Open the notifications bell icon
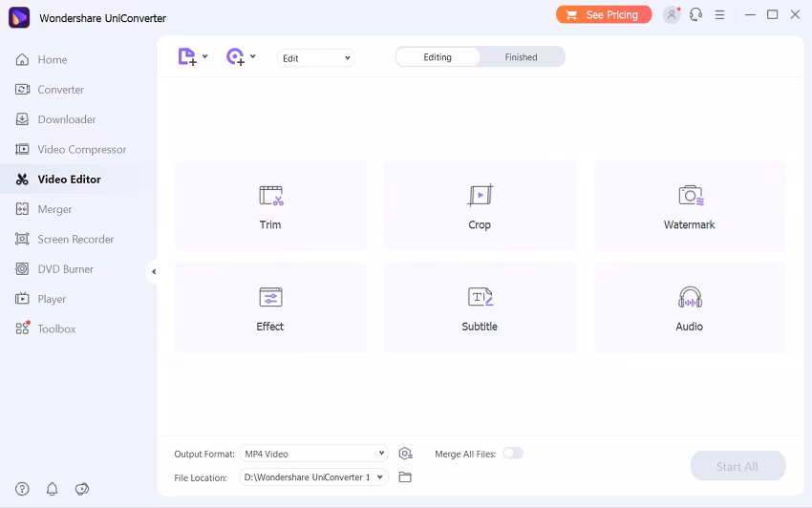812x508 pixels. click(x=53, y=489)
